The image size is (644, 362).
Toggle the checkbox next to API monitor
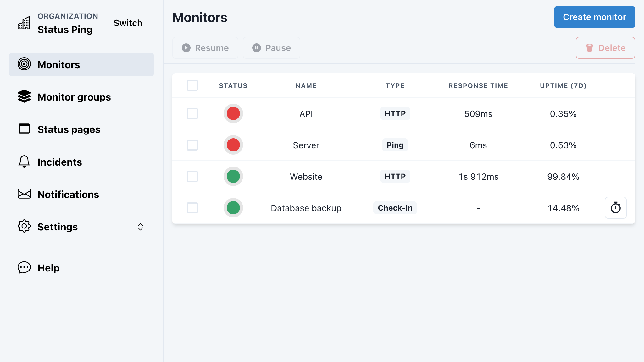[192, 113]
